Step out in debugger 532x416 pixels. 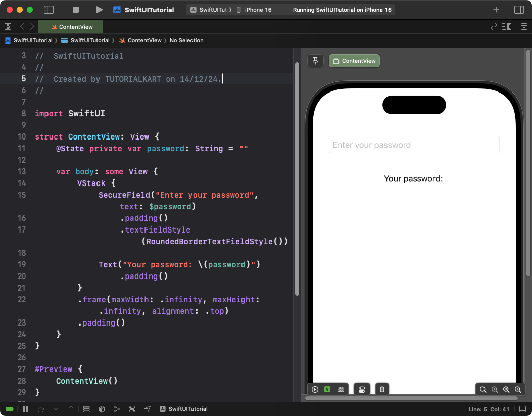71,409
